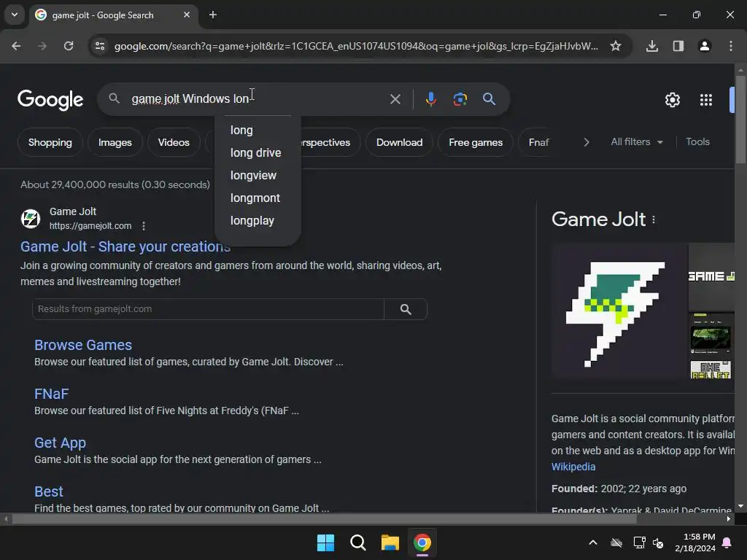This screenshot has width=747, height=560.
Task: Expand the All filters dropdown
Action: [x=636, y=142]
